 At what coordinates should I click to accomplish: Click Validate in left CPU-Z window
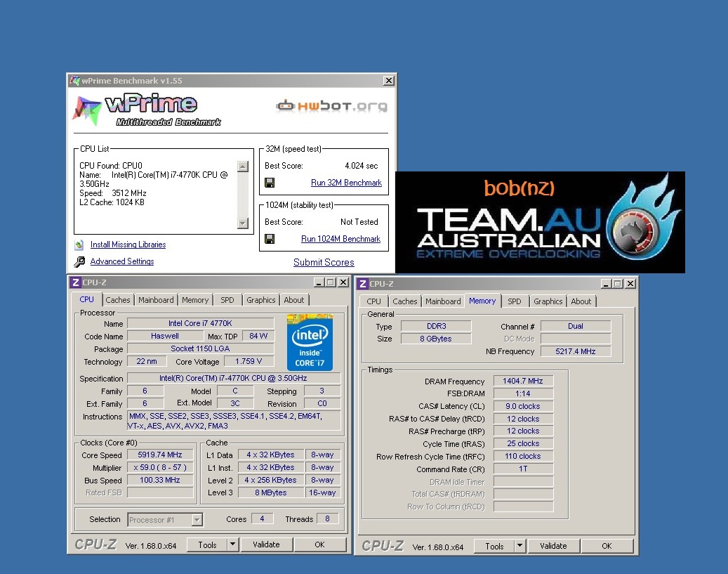pos(267,544)
